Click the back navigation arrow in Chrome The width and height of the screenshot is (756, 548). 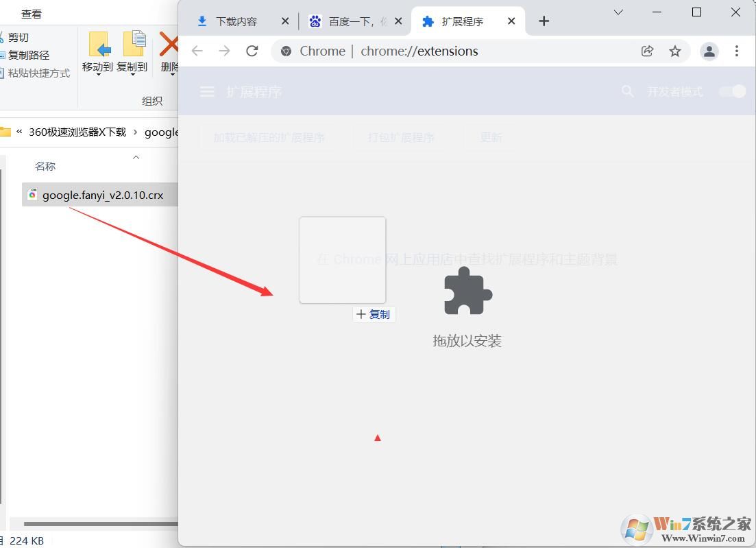coord(197,51)
